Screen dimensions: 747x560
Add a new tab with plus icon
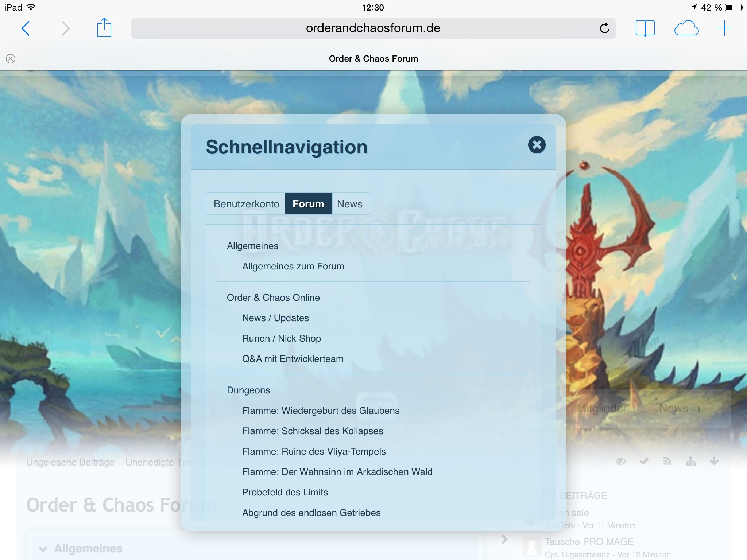[724, 28]
